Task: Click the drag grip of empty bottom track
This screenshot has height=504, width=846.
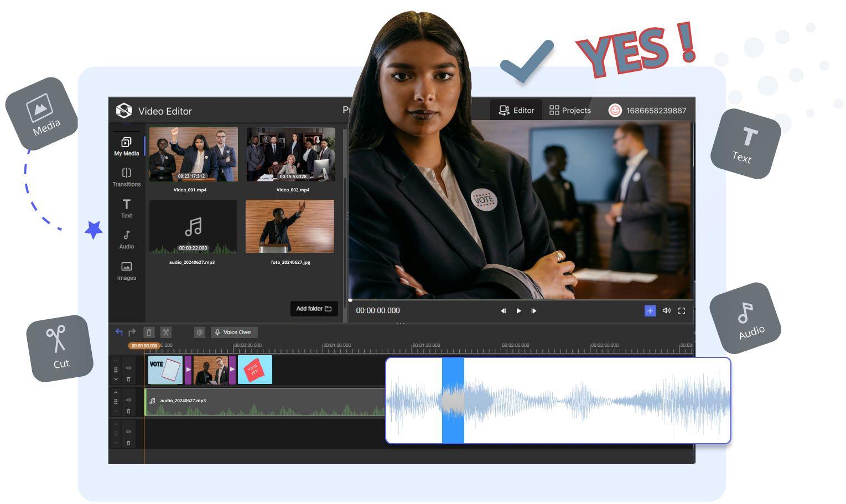Action: [x=116, y=434]
